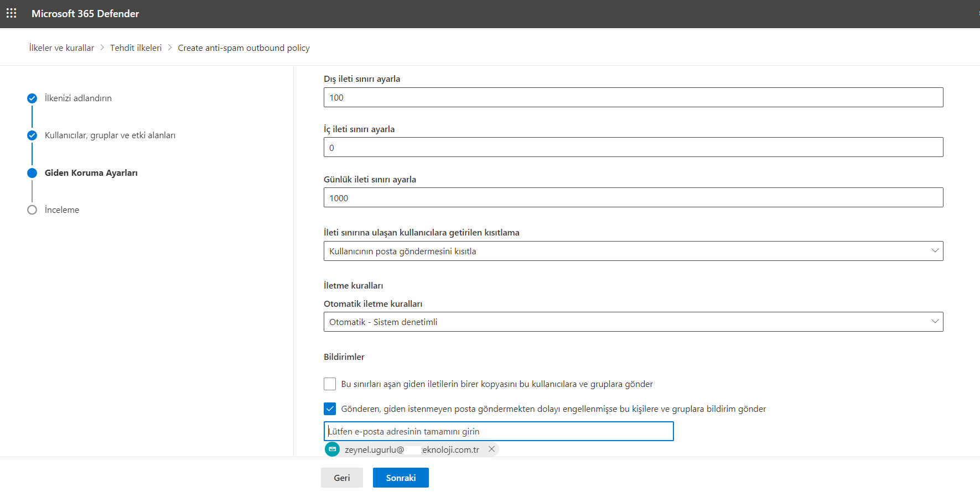Click the İlkenizi adlandırın step checkmark icon

[x=32, y=98]
